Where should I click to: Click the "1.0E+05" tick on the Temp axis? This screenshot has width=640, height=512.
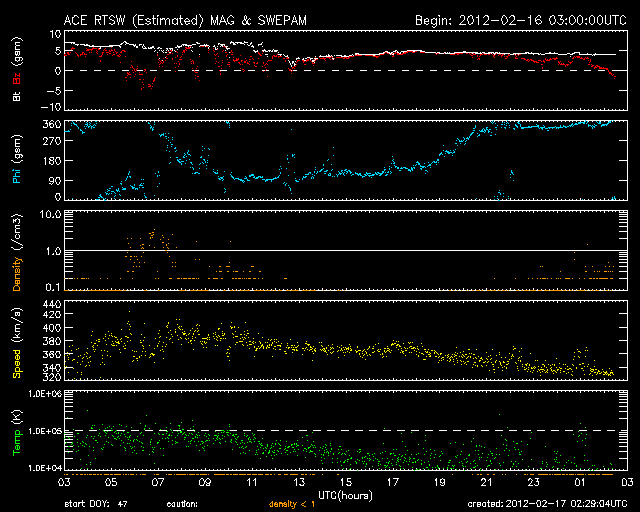[x=44, y=431]
